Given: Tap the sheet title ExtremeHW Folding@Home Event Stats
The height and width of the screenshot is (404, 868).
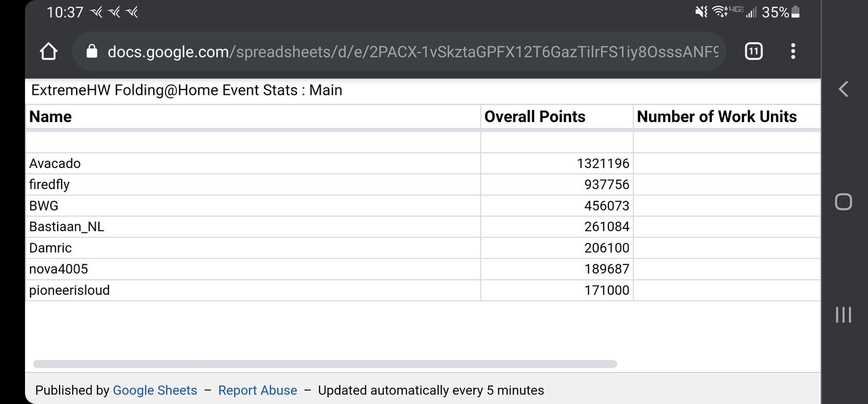Looking at the screenshot, I should tap(186, 89).
